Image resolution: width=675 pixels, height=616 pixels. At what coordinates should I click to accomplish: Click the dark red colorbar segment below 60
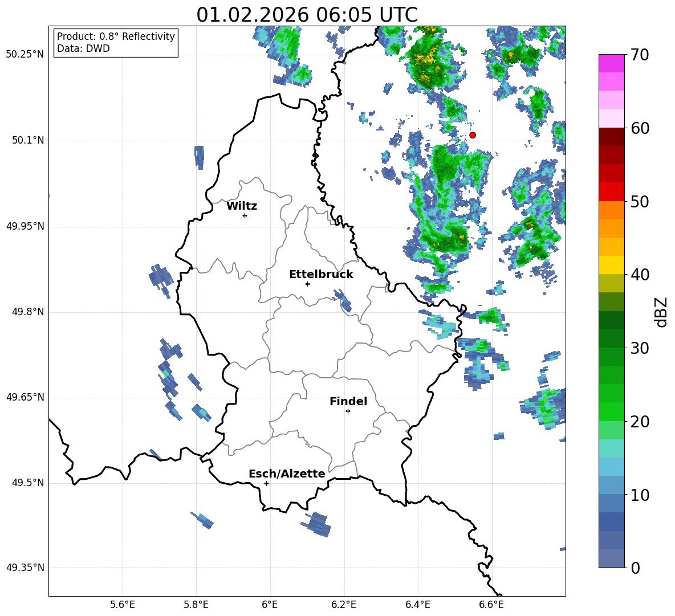[611, 136]
